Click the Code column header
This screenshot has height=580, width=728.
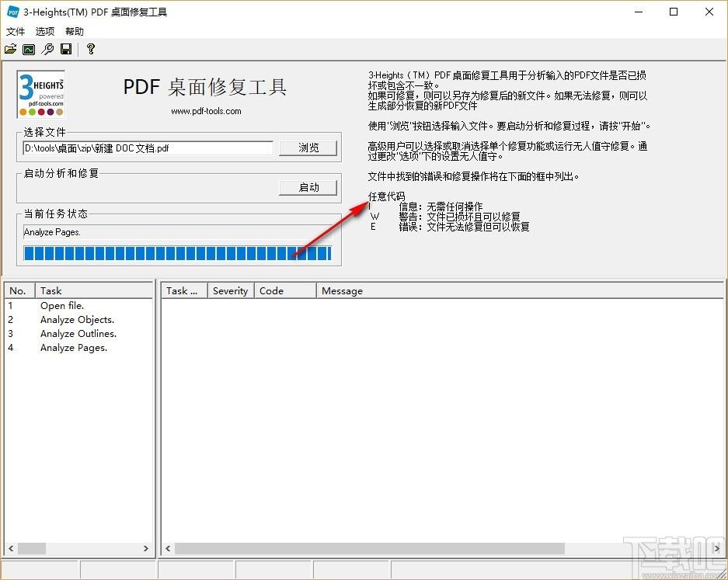[285, 291]
